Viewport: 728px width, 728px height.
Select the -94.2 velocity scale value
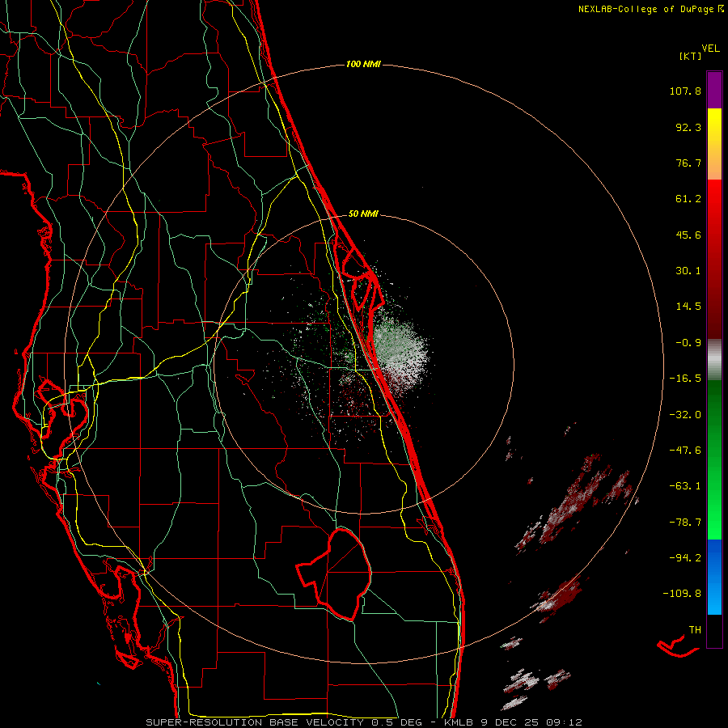685,557
